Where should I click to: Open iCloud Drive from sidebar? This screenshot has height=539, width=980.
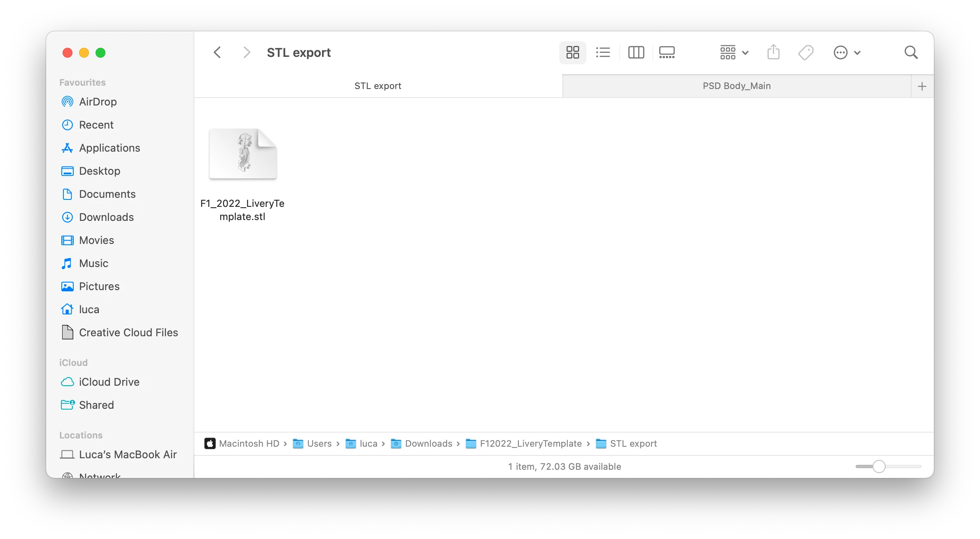[109, 382]
